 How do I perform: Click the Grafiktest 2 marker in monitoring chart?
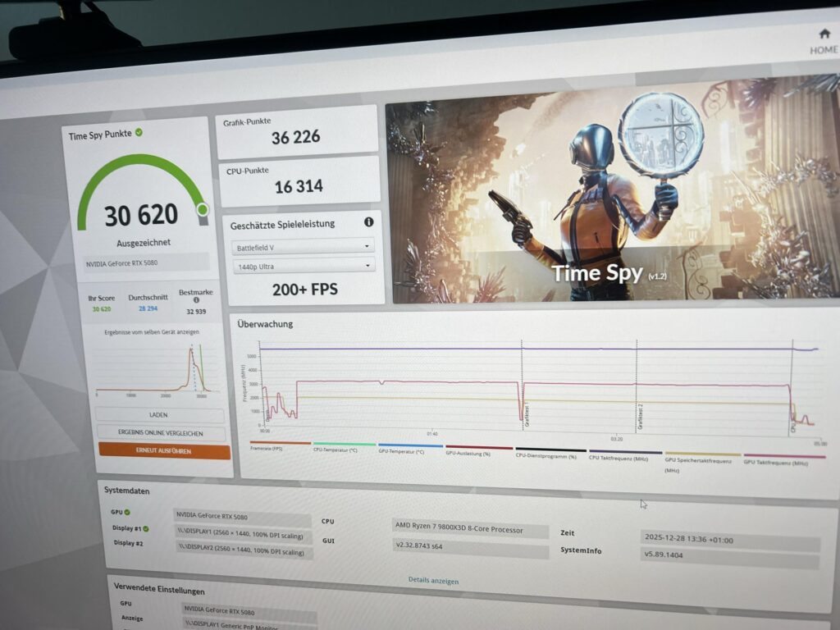[x=641, y=417]
